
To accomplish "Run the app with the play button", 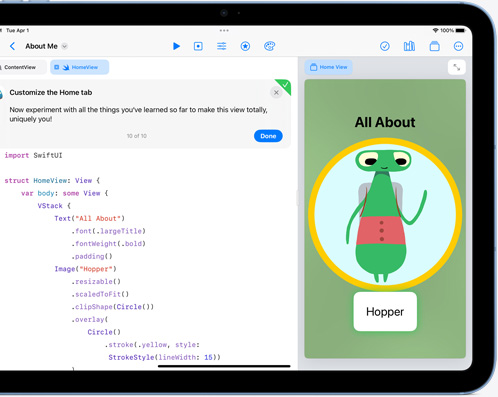I will click(176, 46).
